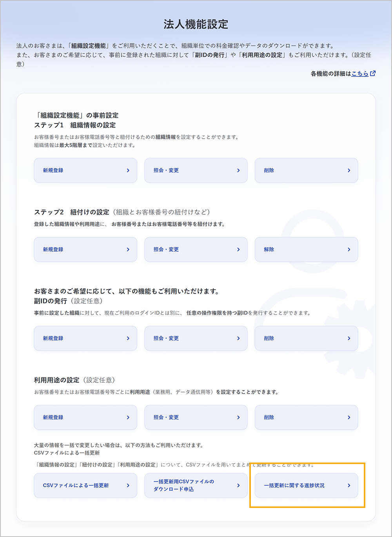Open Step 2 新規登録 for 紐付けの設定
The width and height of the screenshot is (392, 537).
pyautogui.click(x=85, y=249)
